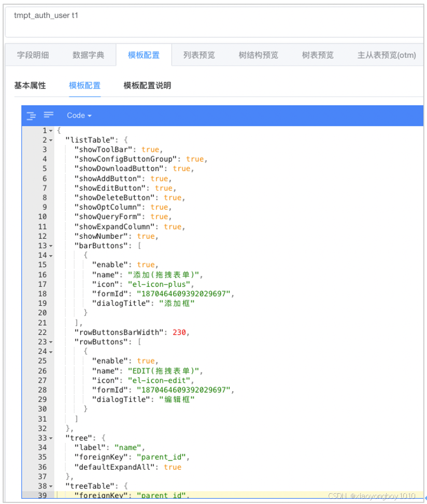
Task: Collapse the object fold at line 24
Action: [51, 352]
